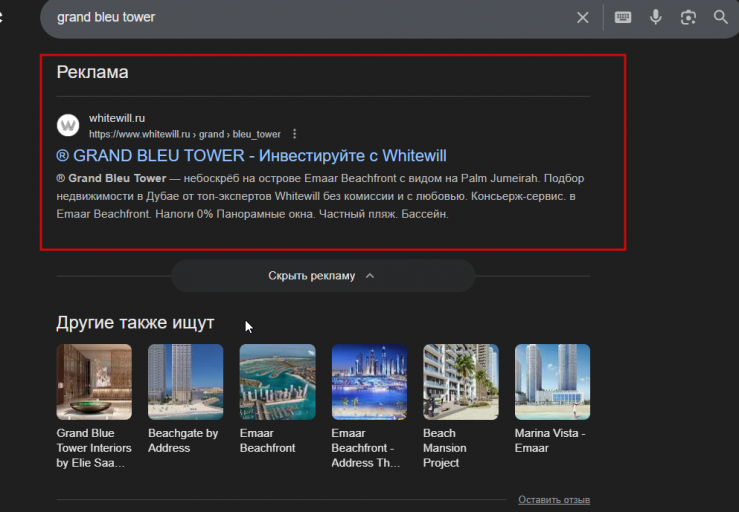
Task: Click the 'Grand Blue Tower Interiors by Elie Saa...' caption
Action: click(94, 448)
